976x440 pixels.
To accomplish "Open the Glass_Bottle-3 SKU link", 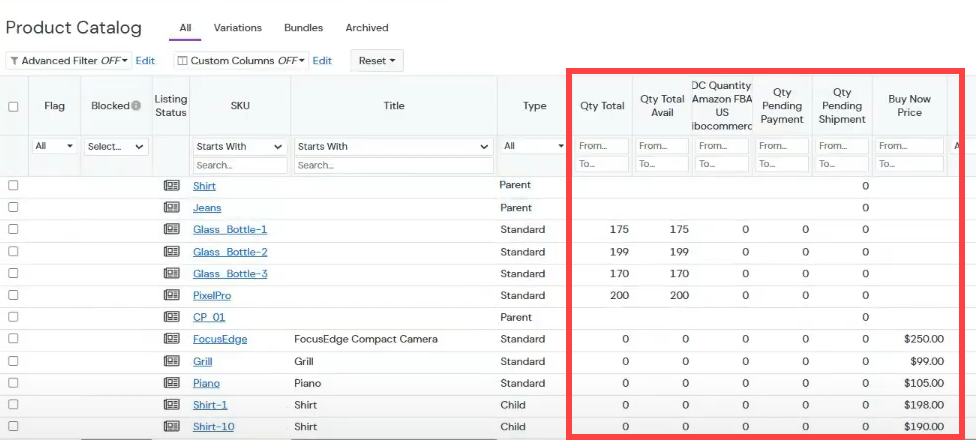I will click(230, 274).
